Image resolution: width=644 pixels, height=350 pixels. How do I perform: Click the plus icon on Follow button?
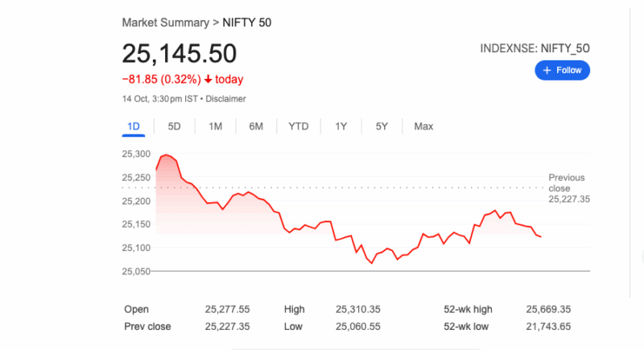(x=547, y=70)
